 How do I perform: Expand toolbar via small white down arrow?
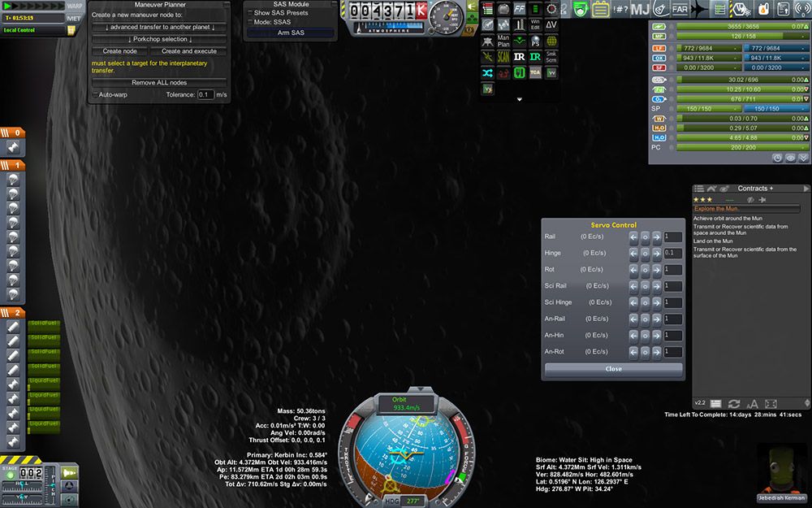click(520, 99)
